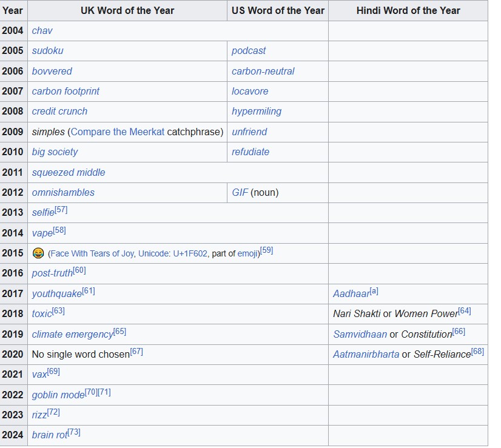
Task: Open citation [65] beside climate emergency
Action: (x=120, y=332)
